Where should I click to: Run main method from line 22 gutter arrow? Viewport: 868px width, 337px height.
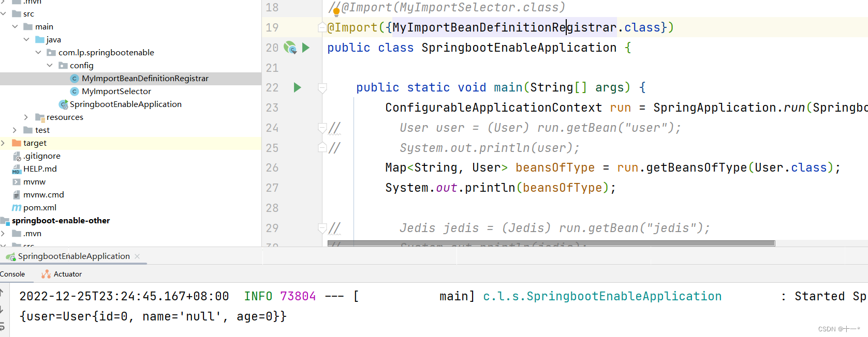pyautogui.click(x=297, y=87)
